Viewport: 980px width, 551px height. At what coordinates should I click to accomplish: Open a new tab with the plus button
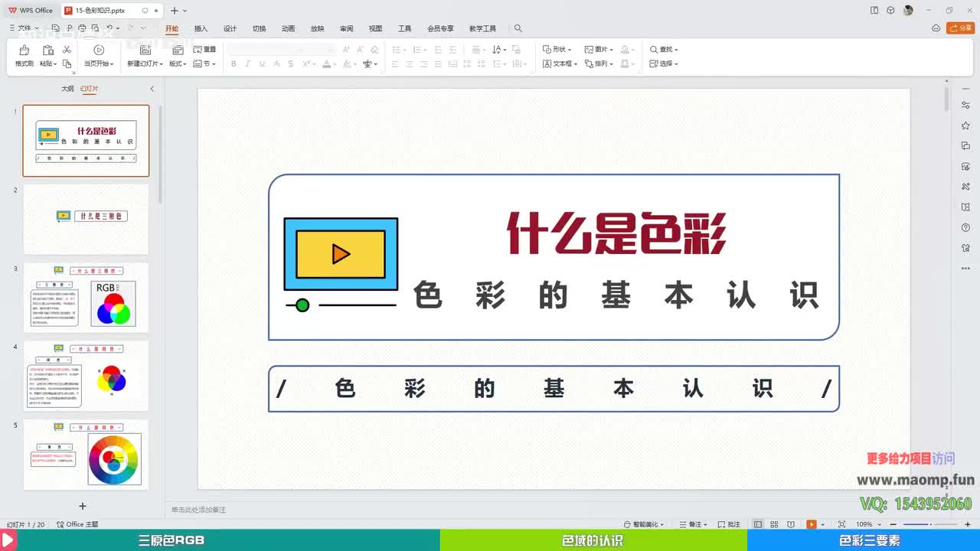175,11
